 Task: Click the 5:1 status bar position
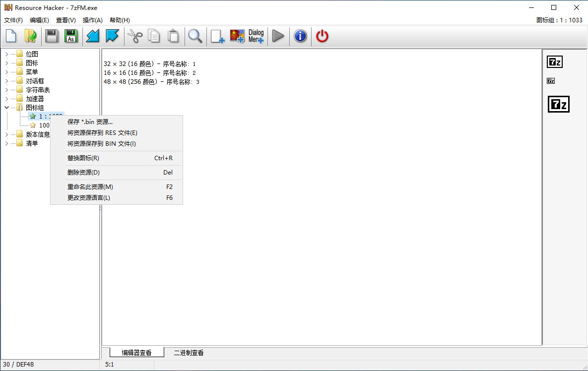tap(110, 364)
